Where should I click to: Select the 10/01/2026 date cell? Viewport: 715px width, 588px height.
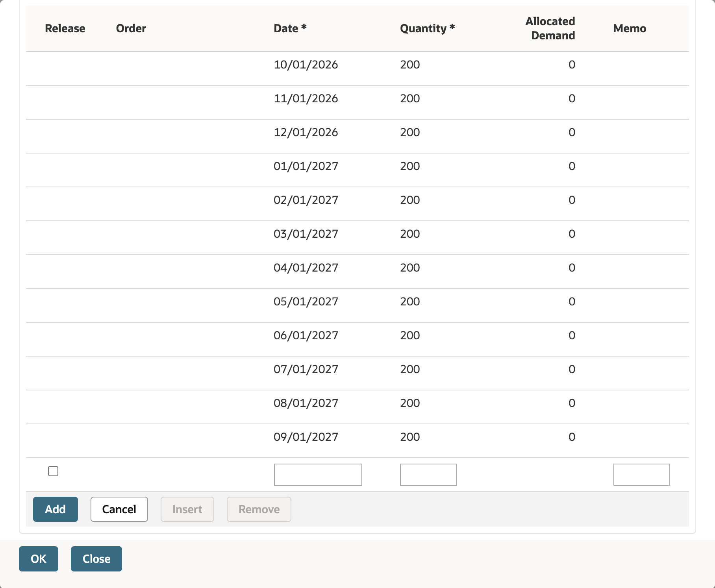click(x=306, y=65)
